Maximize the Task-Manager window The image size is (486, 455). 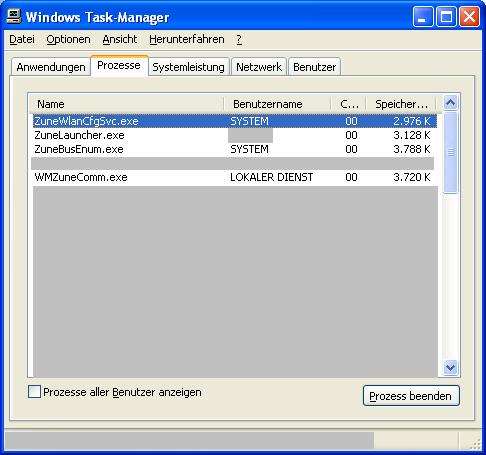tap(446, 17)
